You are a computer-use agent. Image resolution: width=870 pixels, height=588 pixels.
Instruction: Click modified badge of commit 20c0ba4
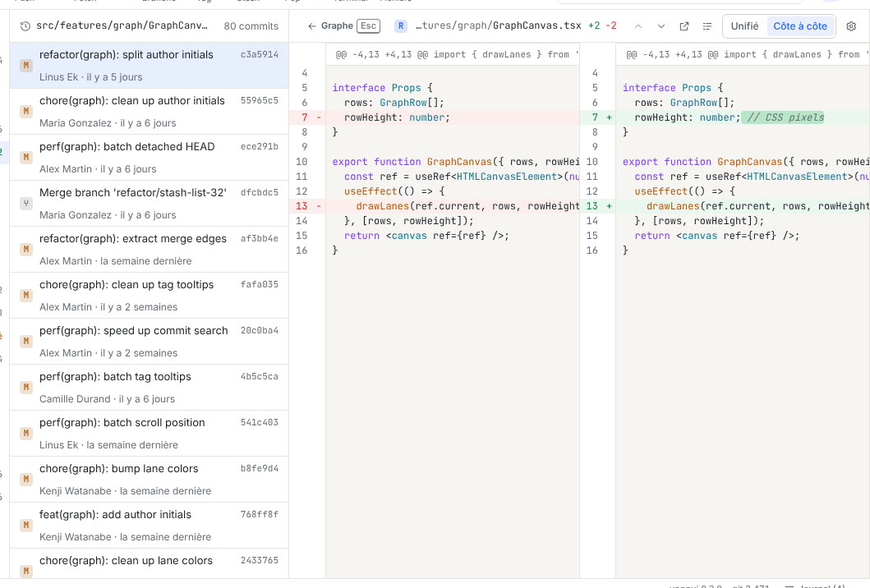(25, 342)
